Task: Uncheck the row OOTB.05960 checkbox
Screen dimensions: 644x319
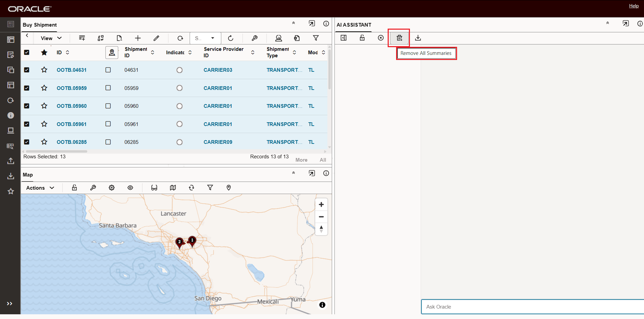Action: 27,106
